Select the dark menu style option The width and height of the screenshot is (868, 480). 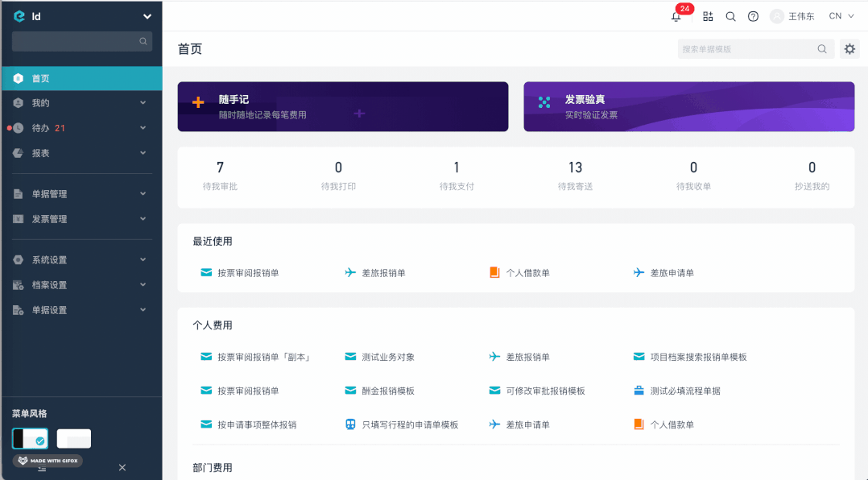coord(30,438)
